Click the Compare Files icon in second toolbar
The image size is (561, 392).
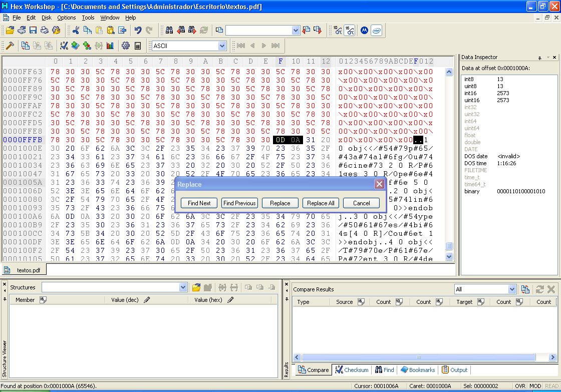(x=25, y=46)
